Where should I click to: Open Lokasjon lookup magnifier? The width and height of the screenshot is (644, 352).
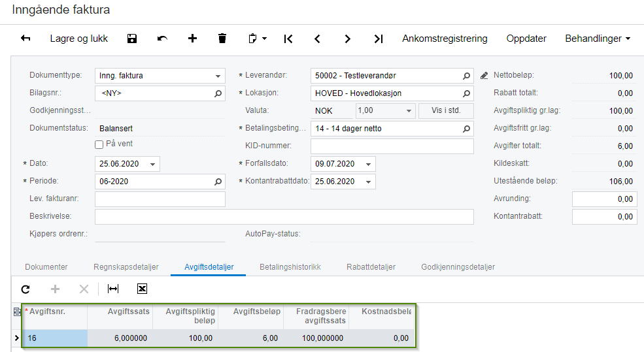click(x=467, y=93)
